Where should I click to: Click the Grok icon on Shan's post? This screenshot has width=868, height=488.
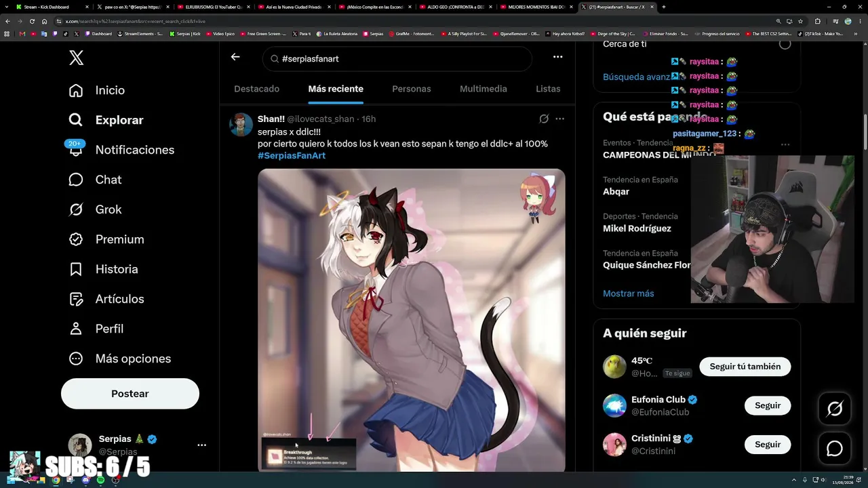(544, 119)
